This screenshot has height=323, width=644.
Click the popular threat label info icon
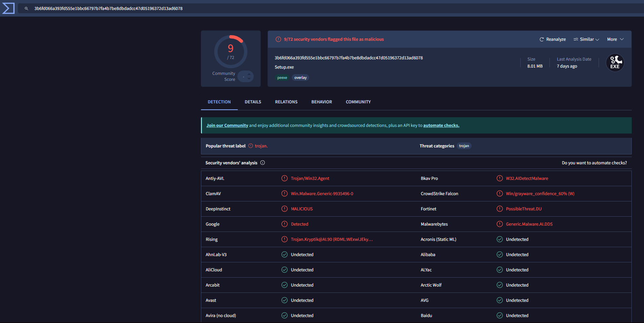251,146
